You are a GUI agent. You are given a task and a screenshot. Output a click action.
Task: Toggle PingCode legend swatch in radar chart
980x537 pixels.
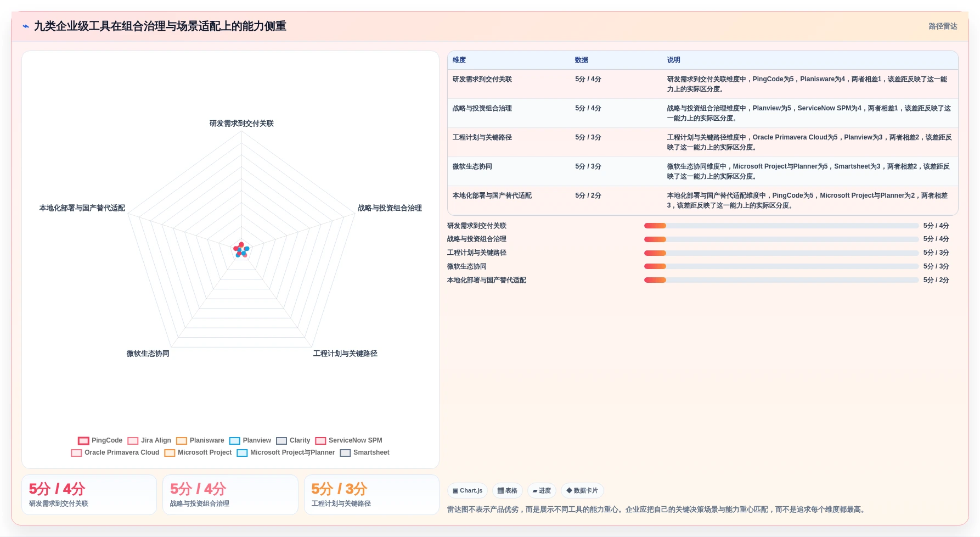(x=83, y=440)
